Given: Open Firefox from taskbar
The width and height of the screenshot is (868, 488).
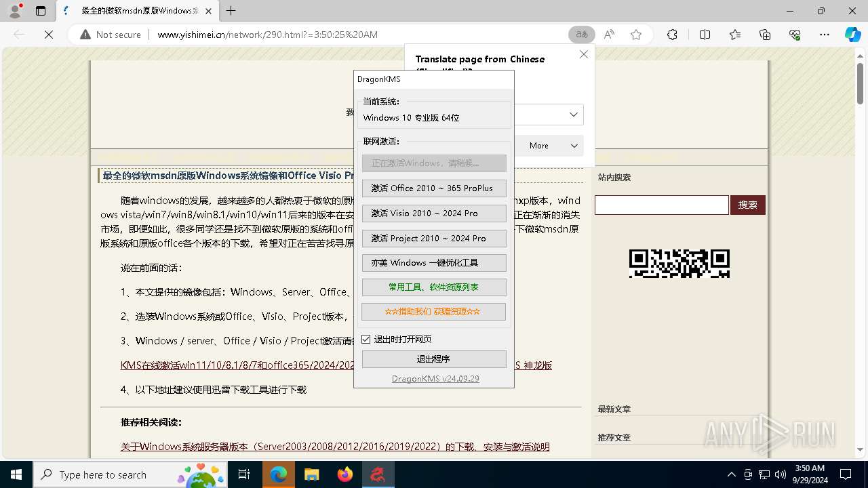Looking at the screenshot, I should 345,474.
